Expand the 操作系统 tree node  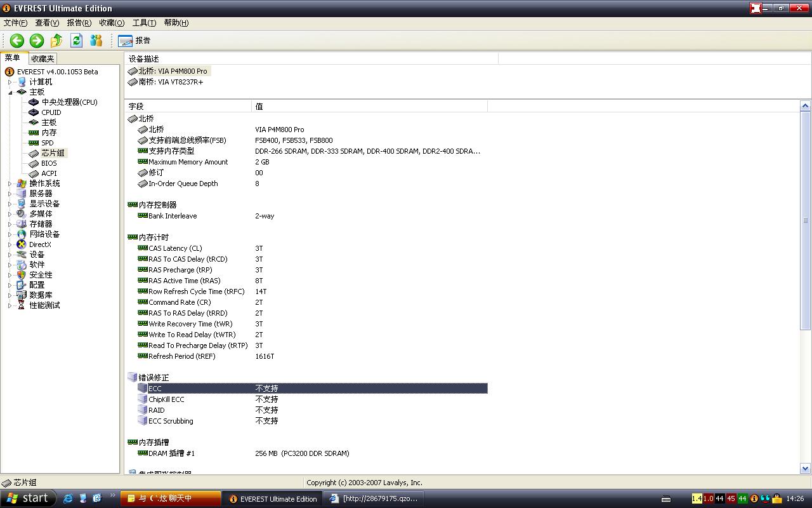click(x=10, y=184)
